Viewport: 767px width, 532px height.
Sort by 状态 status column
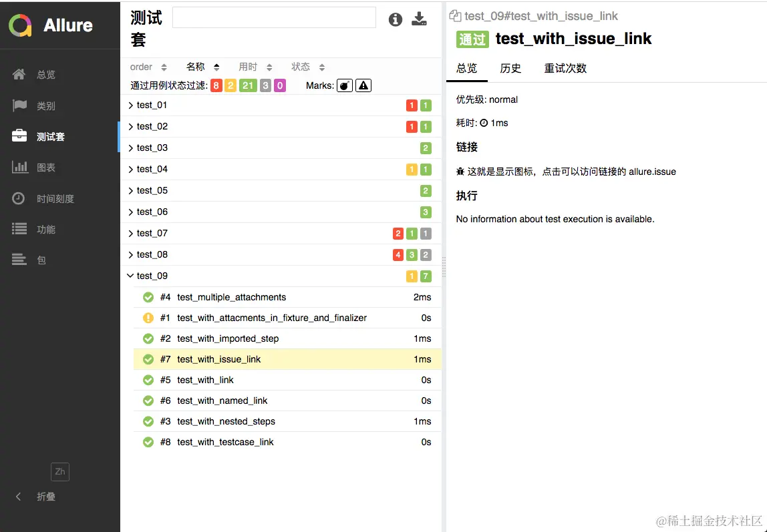(x=308, y=67)
